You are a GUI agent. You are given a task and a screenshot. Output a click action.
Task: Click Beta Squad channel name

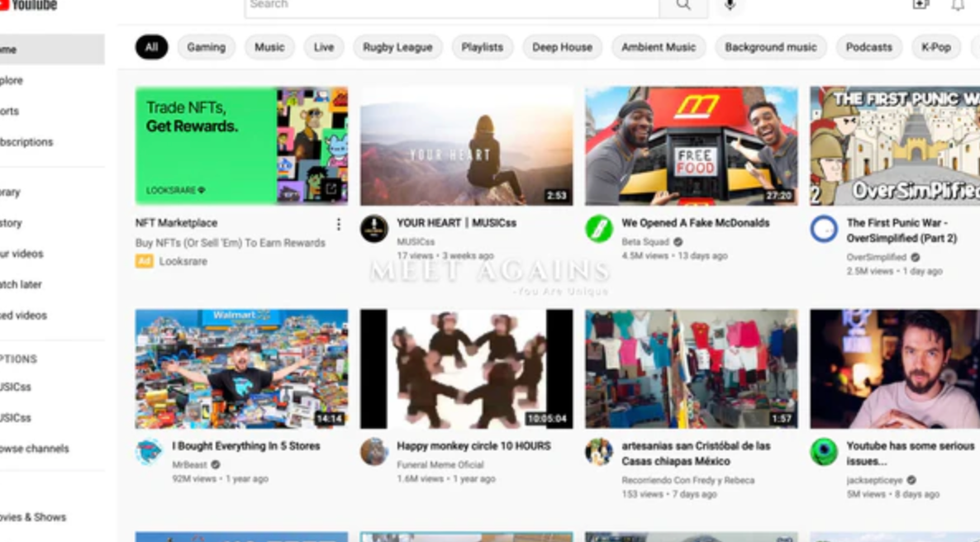pyautogui.click(x=645, y=242)
